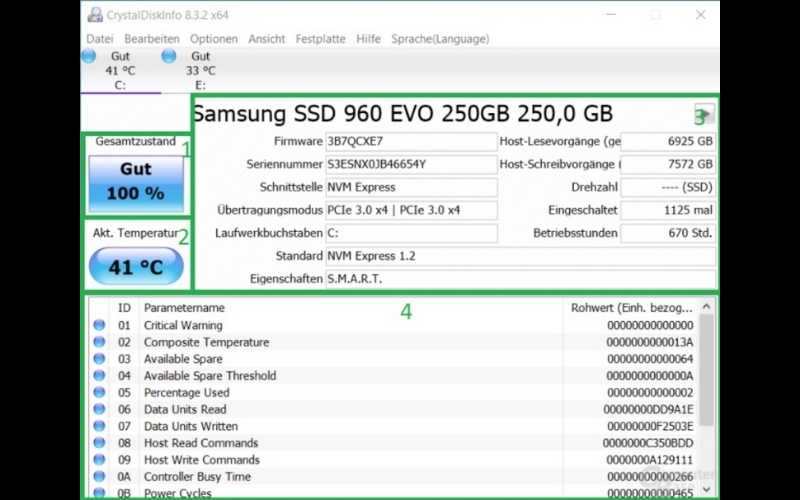Click the Eingeschaltet value 1125 mal
The height and width of the screenshot is (500, 800).
point(668,210)
